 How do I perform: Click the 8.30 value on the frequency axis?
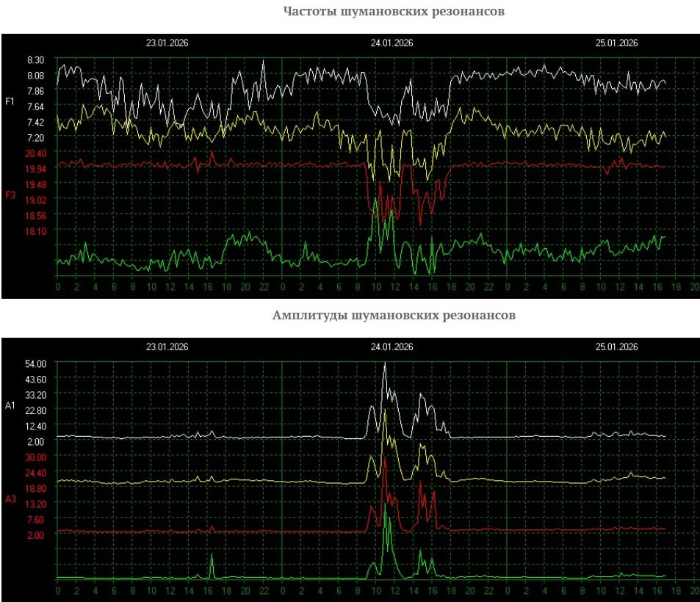tap(36, 60)
